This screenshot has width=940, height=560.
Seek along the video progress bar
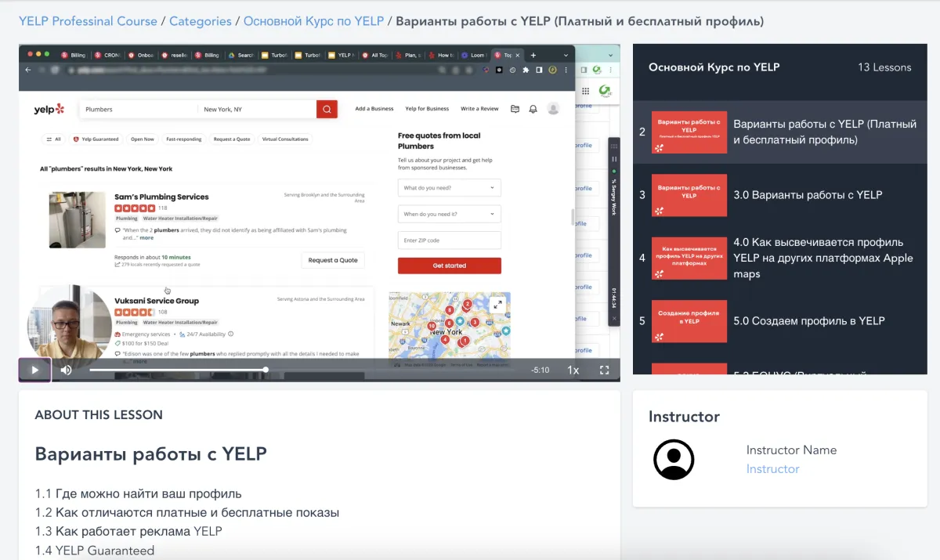click(302, 370)
